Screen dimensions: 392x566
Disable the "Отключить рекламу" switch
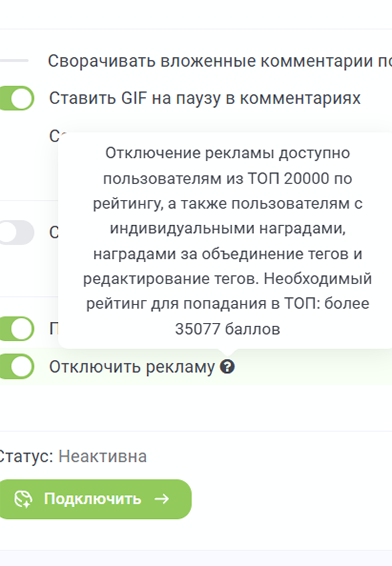[17, 366]
